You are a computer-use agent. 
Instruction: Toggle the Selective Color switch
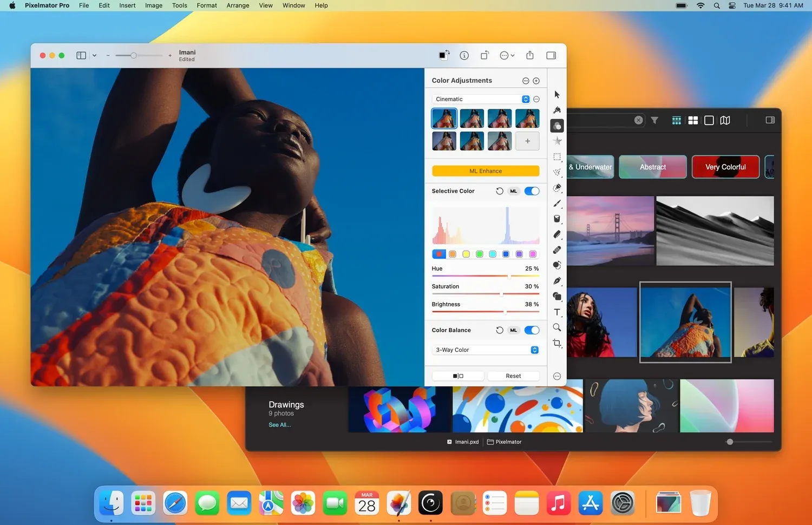(532, 191)
